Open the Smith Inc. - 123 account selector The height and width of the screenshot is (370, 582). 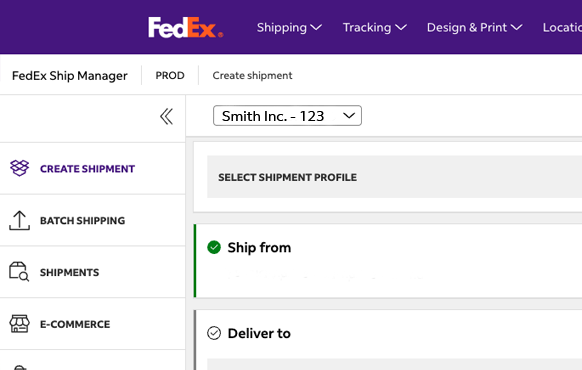(x=287, y=116)
